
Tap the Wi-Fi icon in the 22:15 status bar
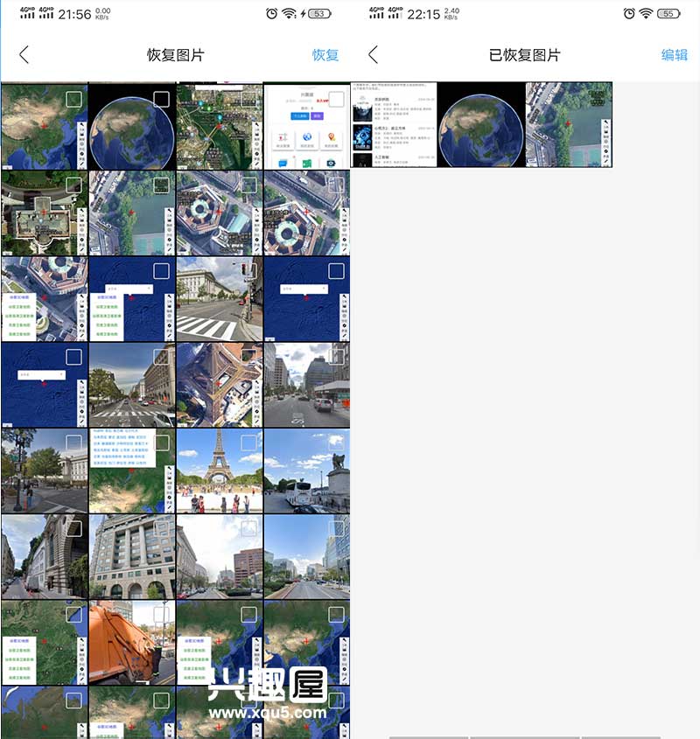pos(646,14)
